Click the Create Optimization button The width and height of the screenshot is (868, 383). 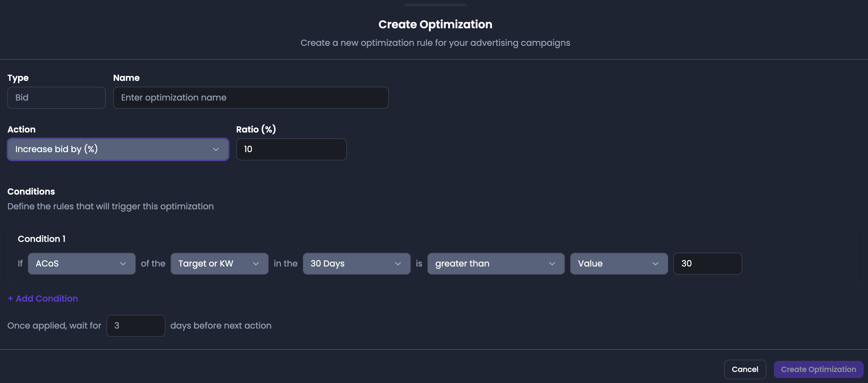coord(818,369)
